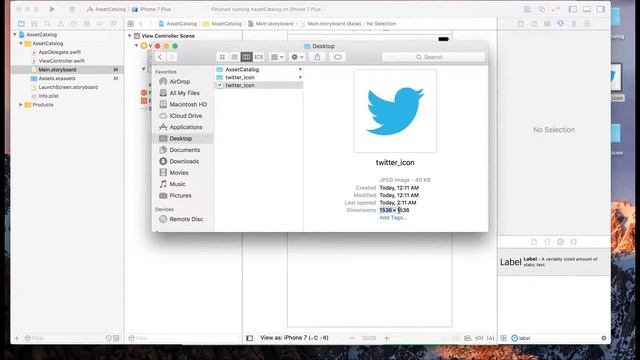Select AirDrop in Finder sidebar
This screenshot has height=360, width=640.
tap(180, 82)
